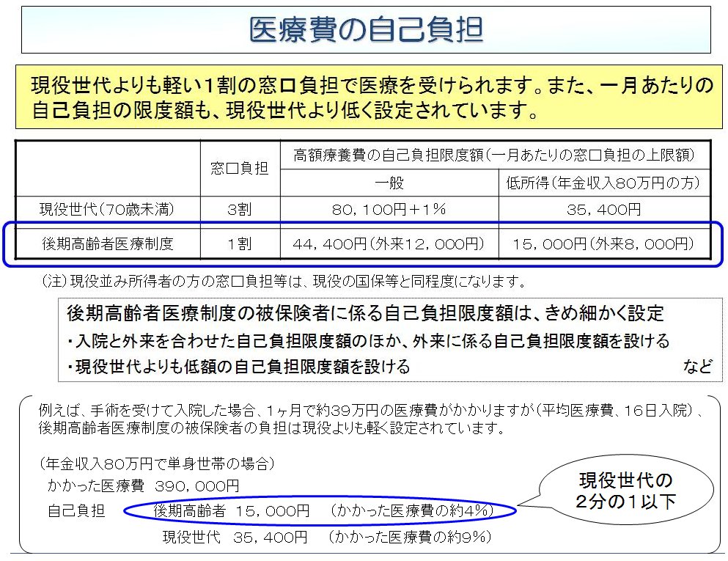Click the 44,400円(外来12,000円) cell
The height and width of the screenshot is (561, 728).
389,243
